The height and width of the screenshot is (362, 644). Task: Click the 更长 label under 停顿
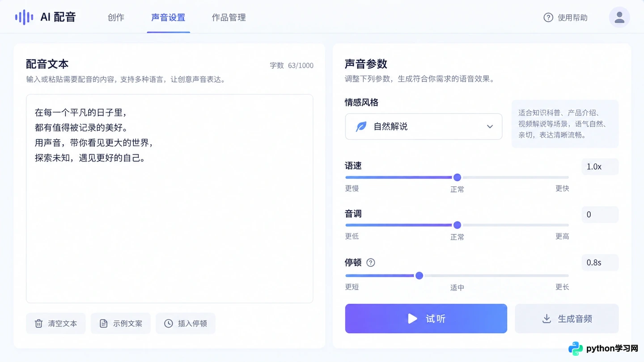tap(562, 286)
